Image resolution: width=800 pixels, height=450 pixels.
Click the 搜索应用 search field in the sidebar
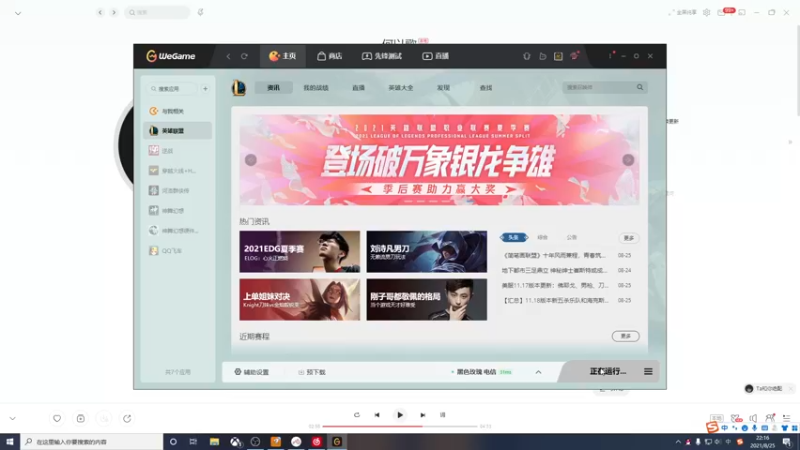pos(172,89)
